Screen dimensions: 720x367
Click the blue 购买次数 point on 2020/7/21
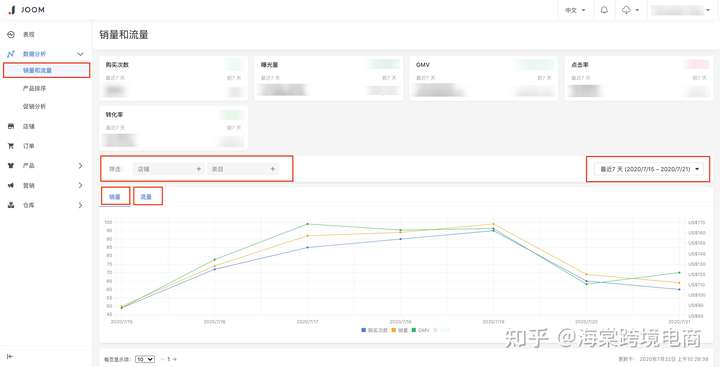point(679,289)
